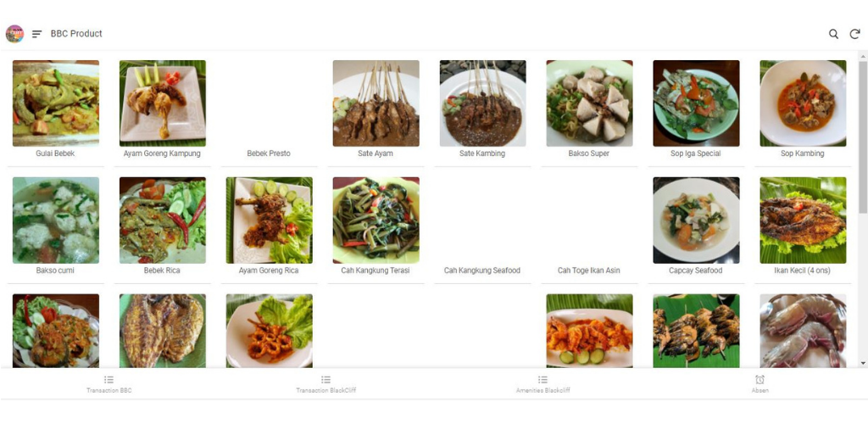The height and width of the screenshot is (424, 868).
Task: Open the Amenities Blackcliff list icon
Action: pyautogui.click(x=543, y=380)
